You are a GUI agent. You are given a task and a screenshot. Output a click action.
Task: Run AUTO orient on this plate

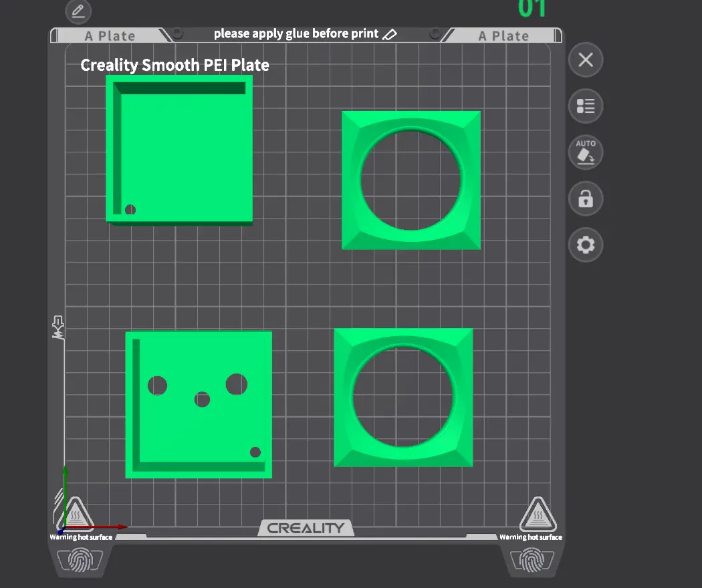coord(586,152)
